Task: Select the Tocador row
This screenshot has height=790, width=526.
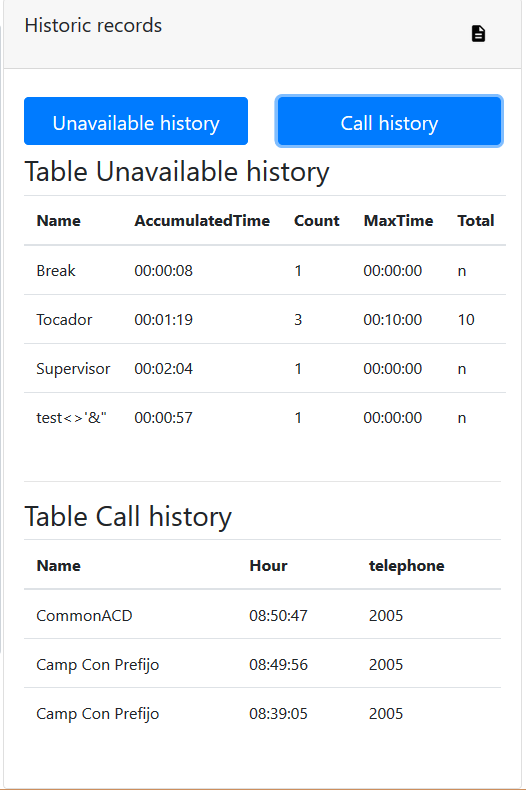Action: point(265,319)
